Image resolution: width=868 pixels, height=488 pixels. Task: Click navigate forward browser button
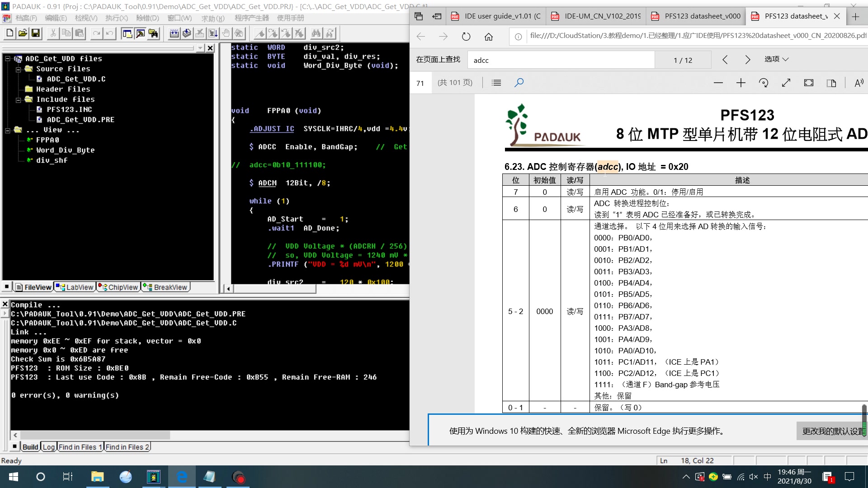(443, 37)
